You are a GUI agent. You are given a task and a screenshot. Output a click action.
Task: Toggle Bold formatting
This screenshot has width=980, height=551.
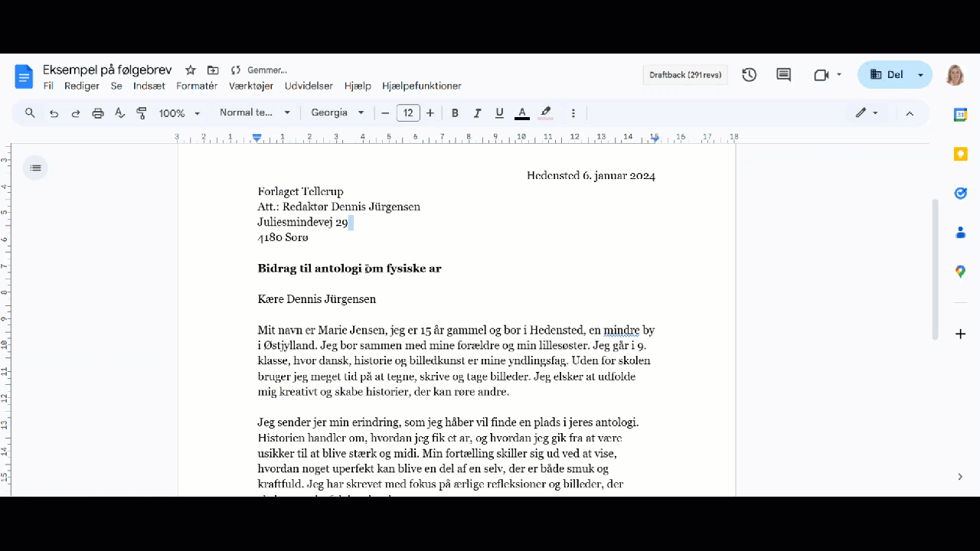pyautogui.click(x=455, y=113)
